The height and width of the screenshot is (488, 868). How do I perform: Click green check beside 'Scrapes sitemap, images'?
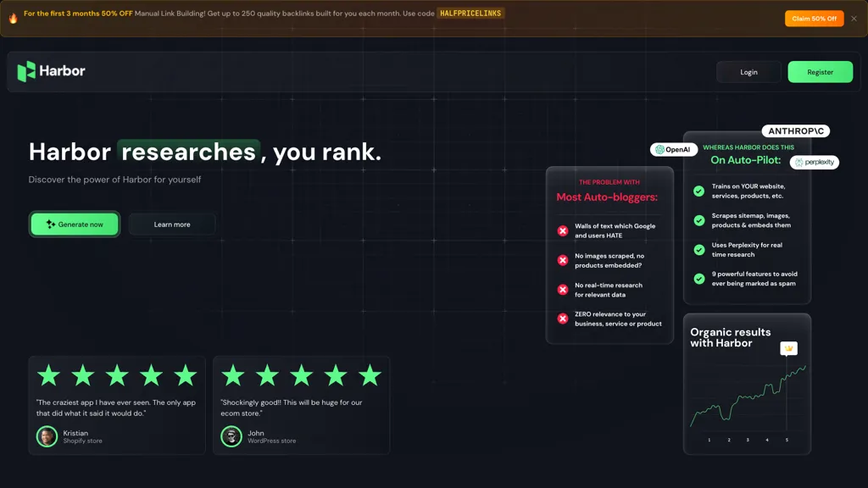coord(699,220)
